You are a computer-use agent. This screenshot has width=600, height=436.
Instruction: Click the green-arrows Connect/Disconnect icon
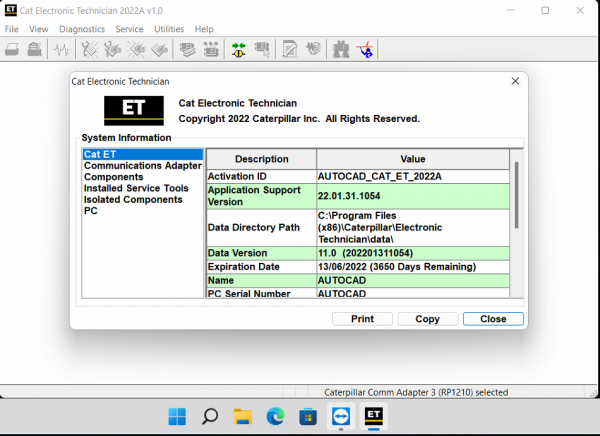[x=239, y=49]
